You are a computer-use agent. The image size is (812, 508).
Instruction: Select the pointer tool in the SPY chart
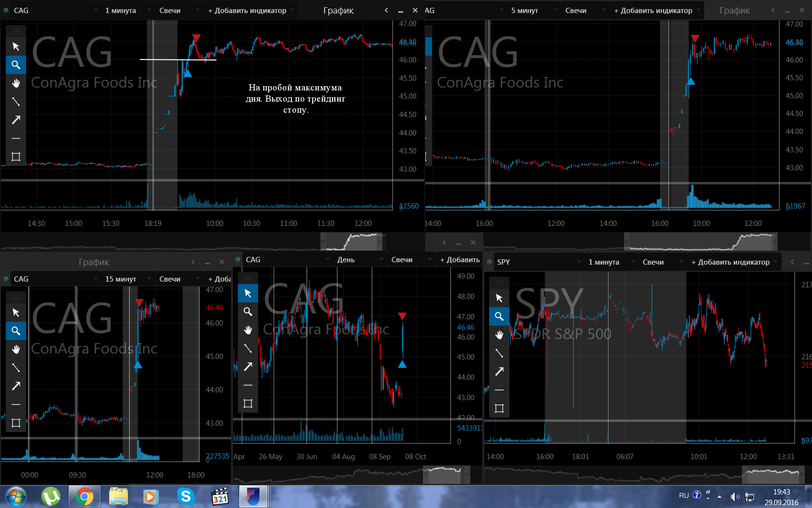[499, 298]
